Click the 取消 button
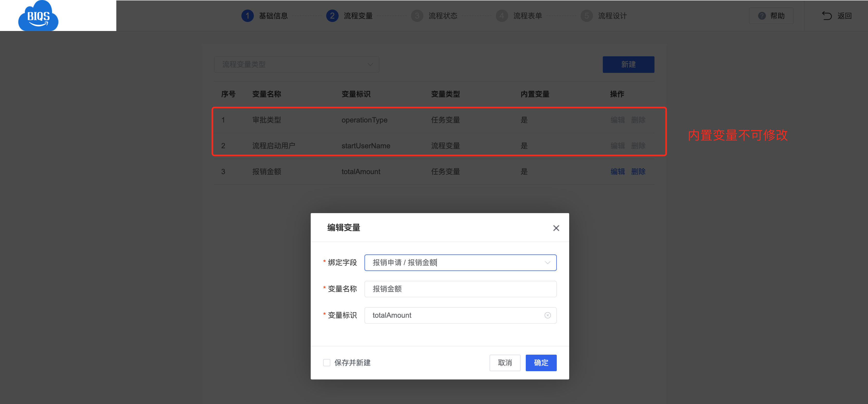 [505, 363]
